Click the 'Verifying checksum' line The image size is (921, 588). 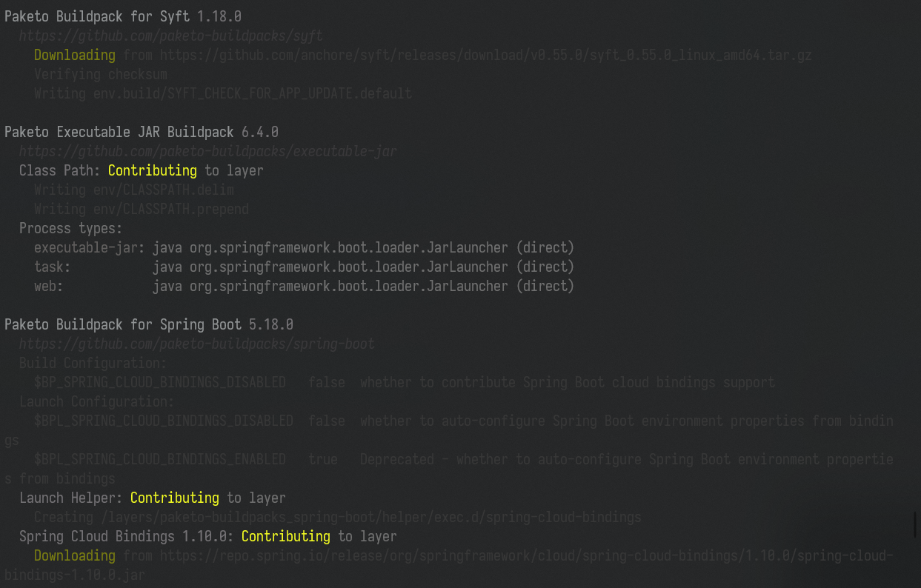[x=101, y=74]
